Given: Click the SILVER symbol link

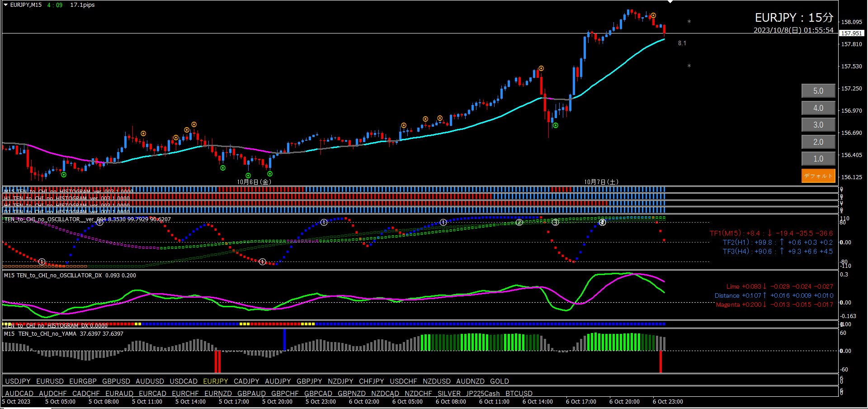Looking at the screenshot, I should (449, 394).
